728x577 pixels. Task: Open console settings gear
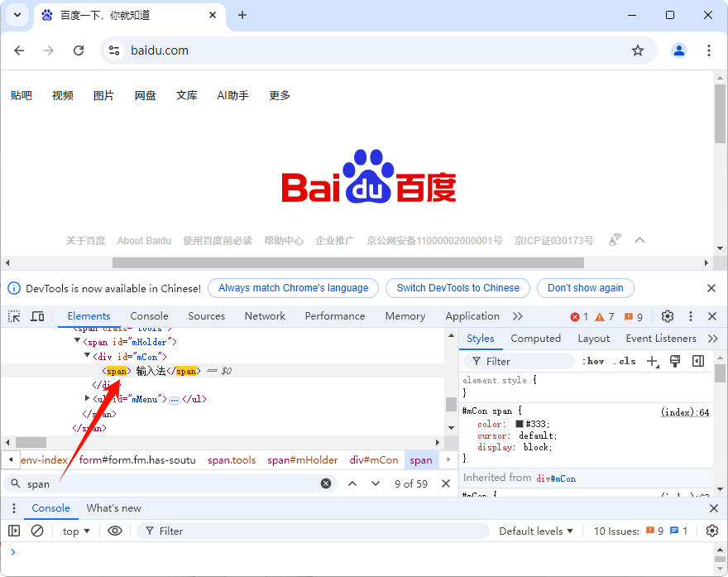711,531
